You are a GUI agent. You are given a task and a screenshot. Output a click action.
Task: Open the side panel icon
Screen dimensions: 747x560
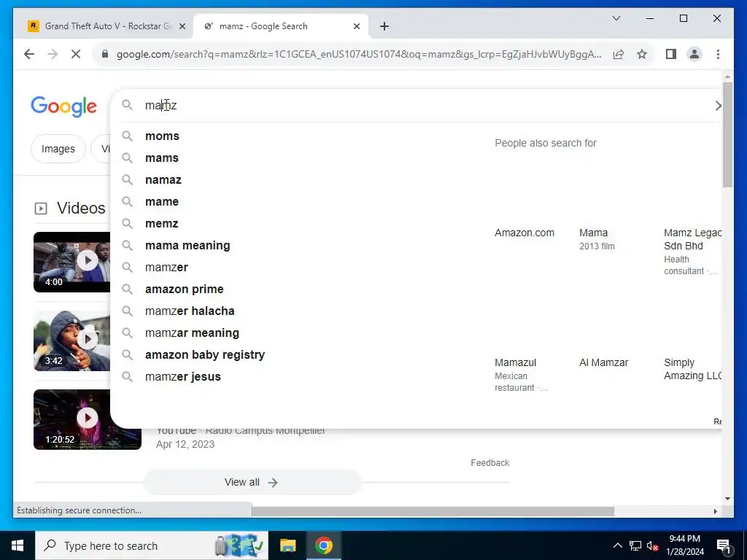coord(671,54)
